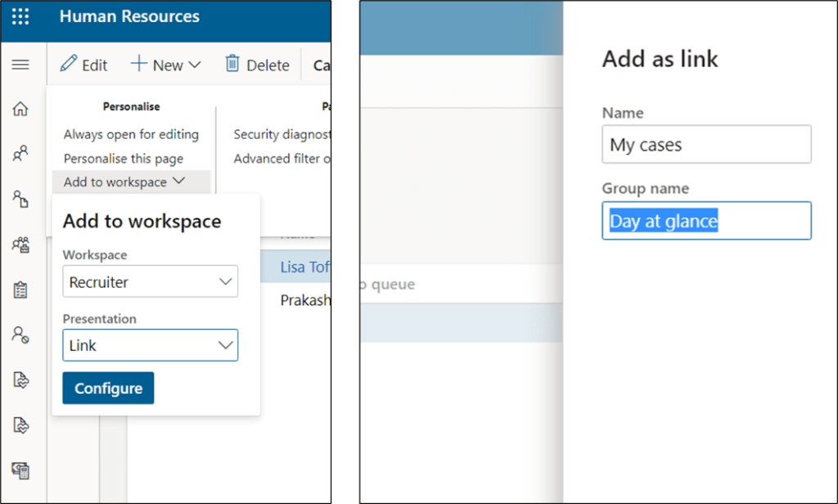Open the clipboard checklist sidebar icon
838x504 pixels.
click(20, 290)
